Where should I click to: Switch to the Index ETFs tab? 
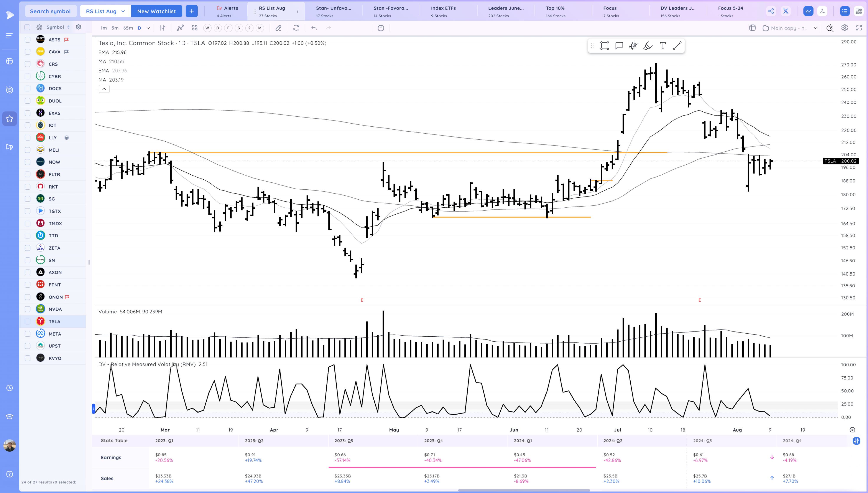(x=443, y=11)
